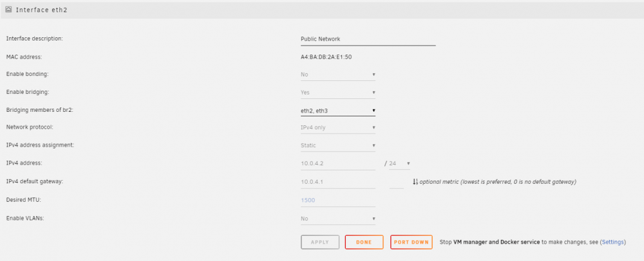Click the Port Down button

411,242
